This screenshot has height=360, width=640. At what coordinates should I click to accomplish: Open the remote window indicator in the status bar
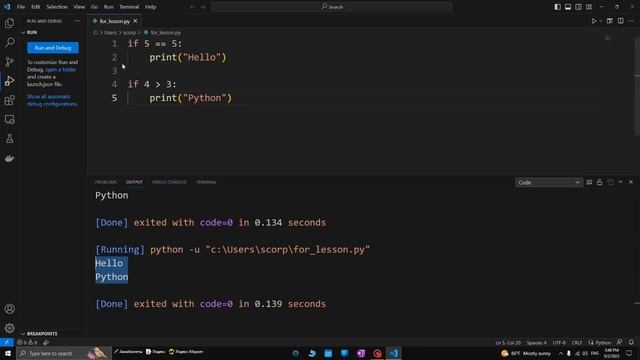7,342
